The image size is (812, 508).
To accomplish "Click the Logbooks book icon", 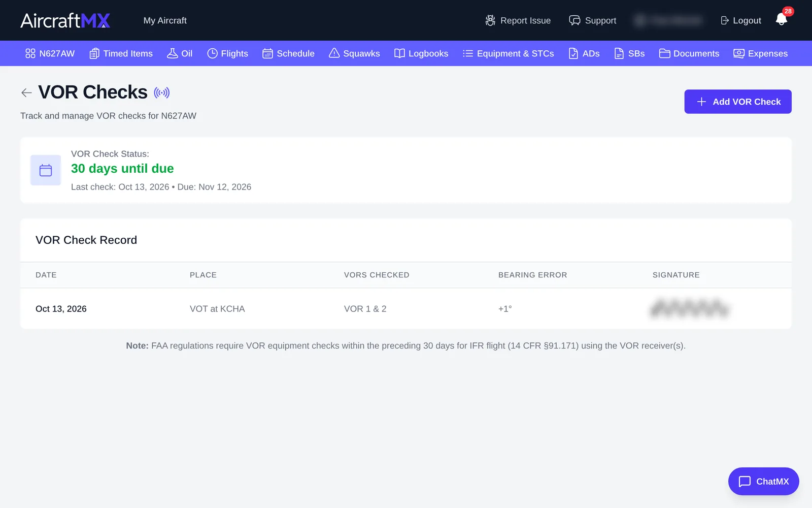I will coord(399,53).
